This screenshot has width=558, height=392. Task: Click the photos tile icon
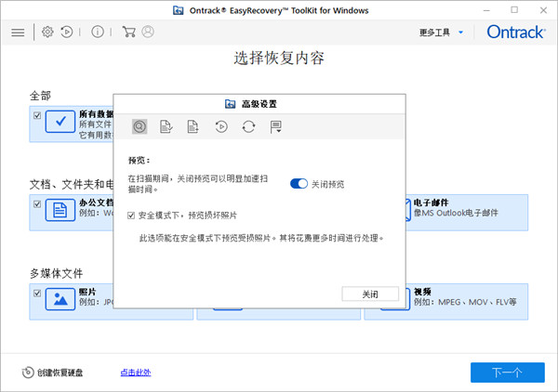point(60,299)
